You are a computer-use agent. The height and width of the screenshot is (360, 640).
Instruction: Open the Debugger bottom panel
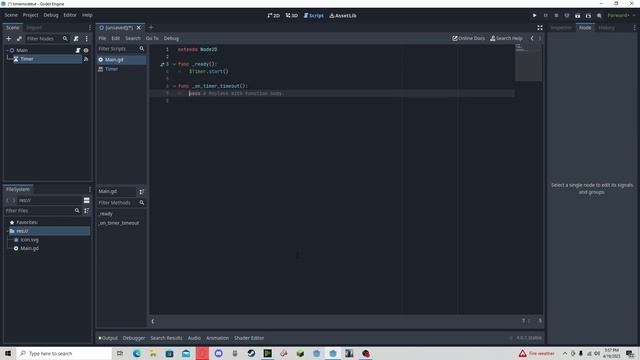tap(134, 338)
